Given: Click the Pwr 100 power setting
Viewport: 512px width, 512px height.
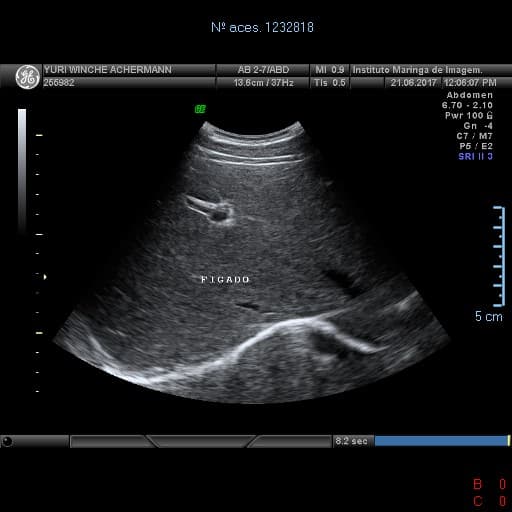Looking at the screenshot, I should click(468, 116).
